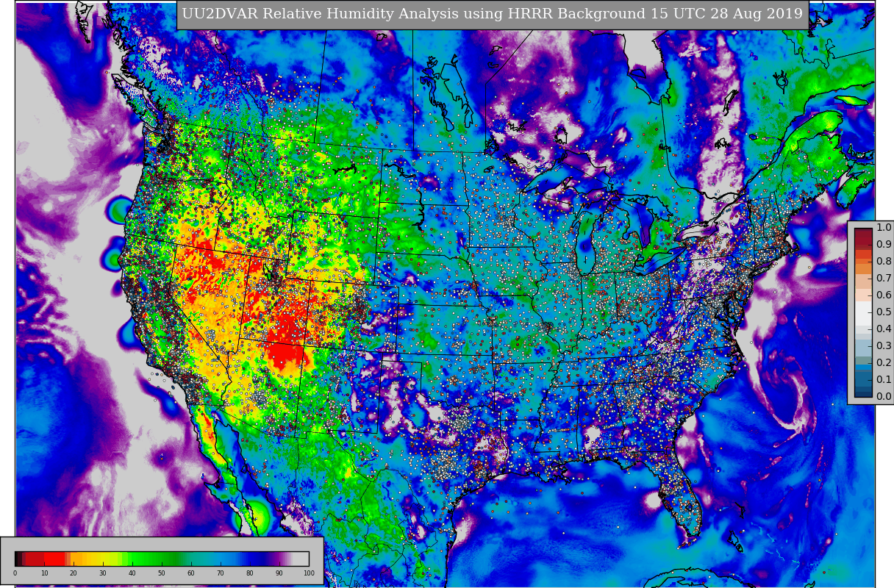894x588 pixels.
Task: Click the '20' tick label on humidity colorbar
Action: coord(74,573)
